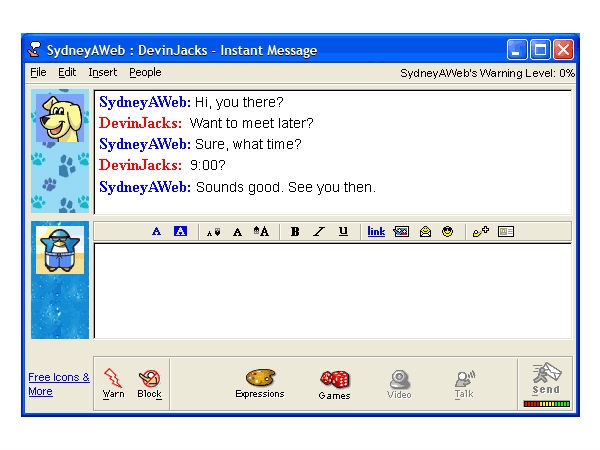Choose the background color A icon

click(x=180, y=231)
